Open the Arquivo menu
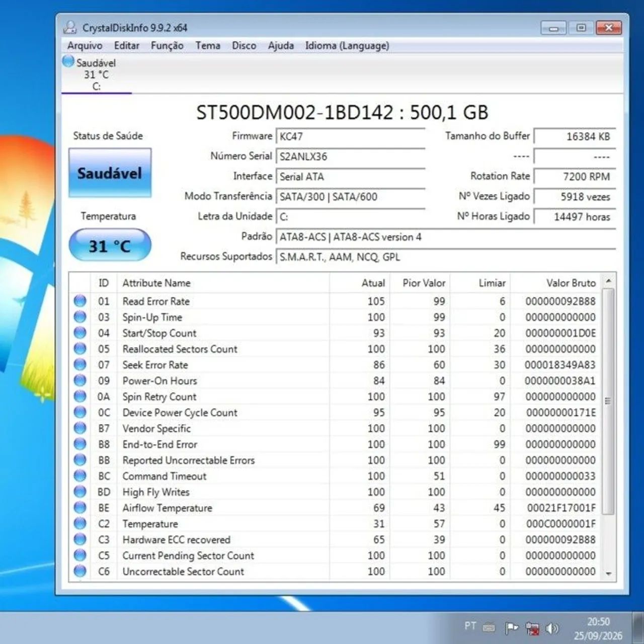Screen dimensions: 644x644 tap(85, 46)
